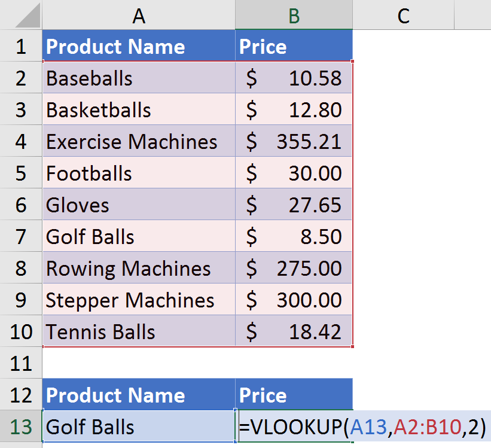Select the 12.80 price cell
Image resolution: width=491 pixels, height=448 pixels.
294,110
